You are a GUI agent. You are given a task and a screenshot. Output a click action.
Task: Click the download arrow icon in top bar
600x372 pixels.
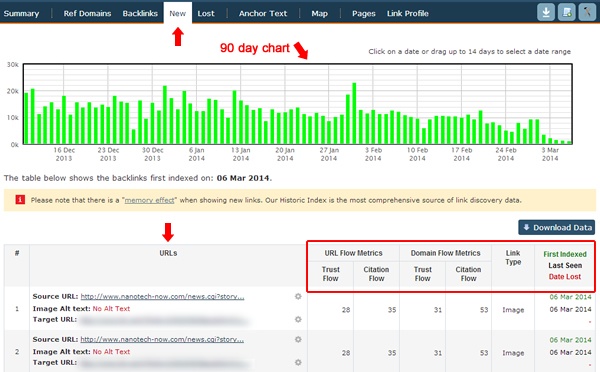pyautogui.click(x=546, y=13)
